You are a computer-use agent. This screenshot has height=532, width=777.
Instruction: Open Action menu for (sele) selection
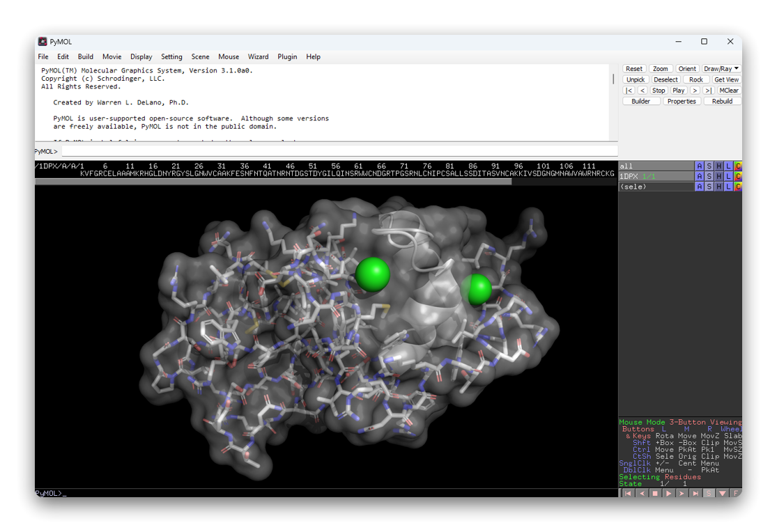click(x=699, y=187)
